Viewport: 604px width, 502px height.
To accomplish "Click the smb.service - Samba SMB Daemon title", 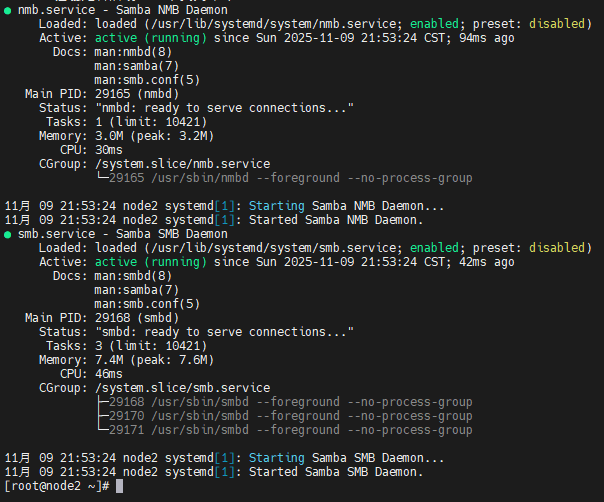I will coord(123,234).
